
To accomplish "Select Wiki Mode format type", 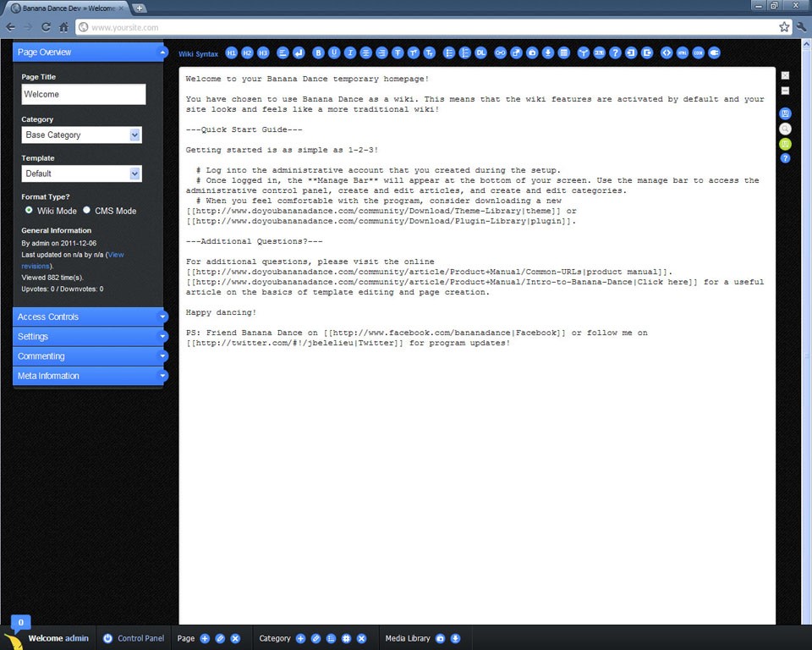I will click(x=29, y=210).
